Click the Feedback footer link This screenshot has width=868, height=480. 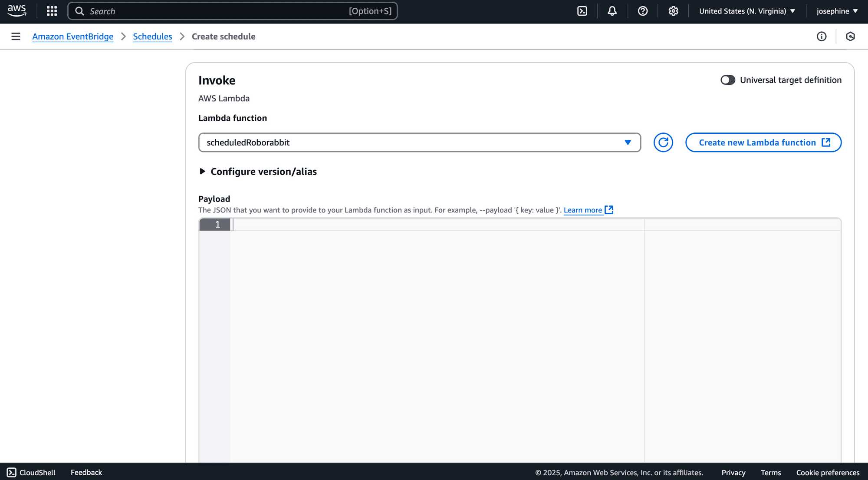pyautogui.click(x=86, y=472)
